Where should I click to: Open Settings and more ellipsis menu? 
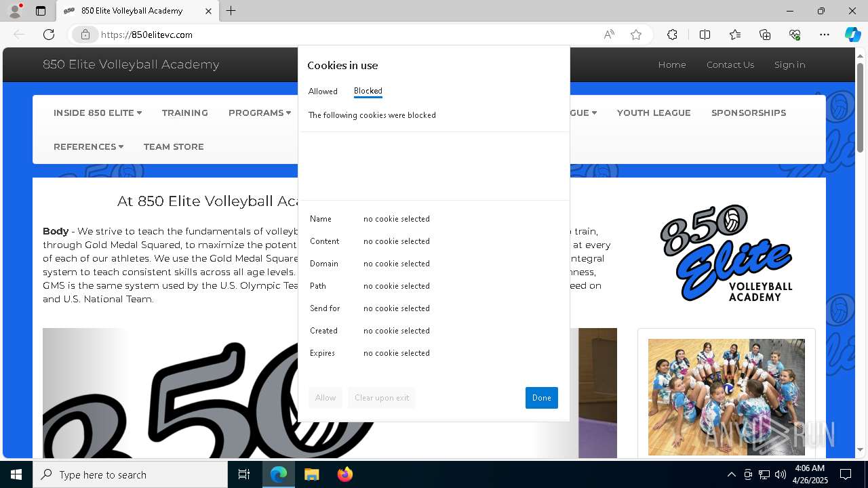pyautogui.click(x=825, y=35)
